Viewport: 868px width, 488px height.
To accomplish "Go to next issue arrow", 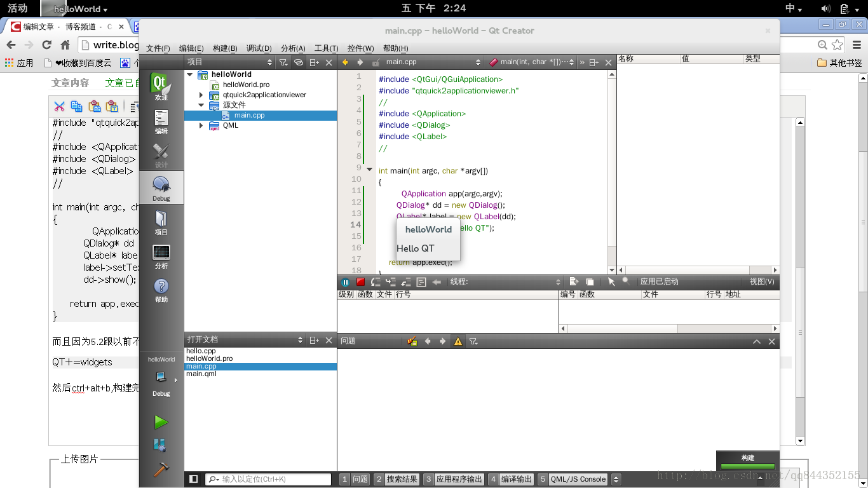I will pyautogui.click(x=443, y=341).
